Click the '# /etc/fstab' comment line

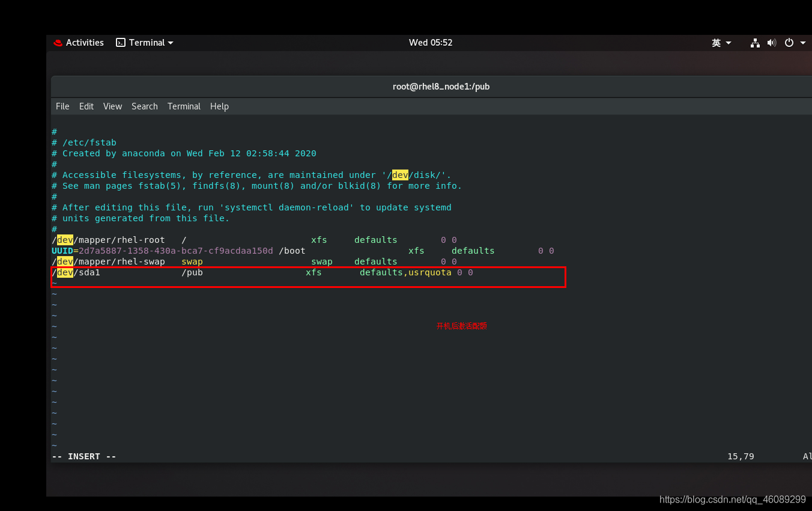(84, 142)
